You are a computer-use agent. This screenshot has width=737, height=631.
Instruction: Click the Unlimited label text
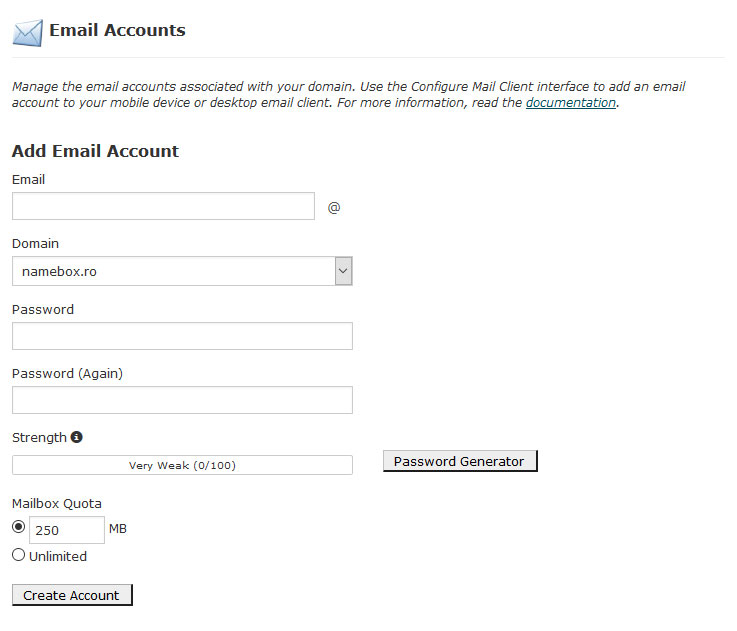click(58, 556)
